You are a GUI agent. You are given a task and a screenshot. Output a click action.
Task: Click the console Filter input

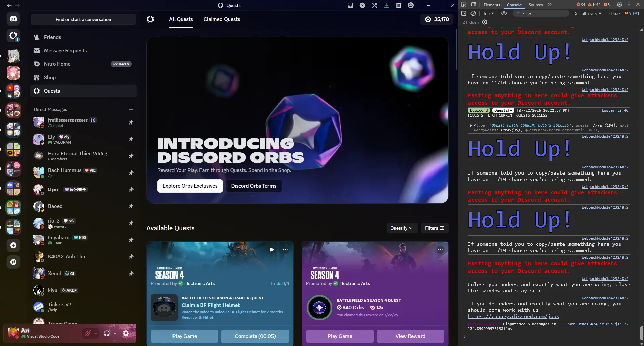pos(541,14)
